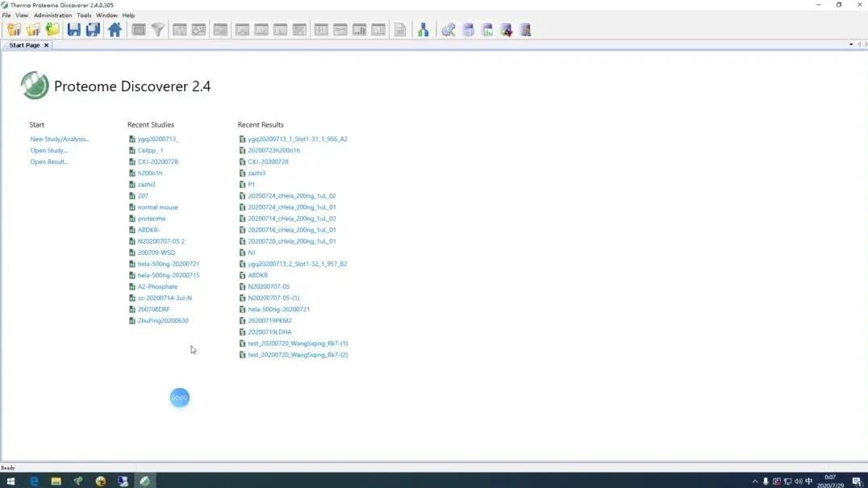868x488 pixels.
Task: Open the Window menu
Action: [106, 15]
